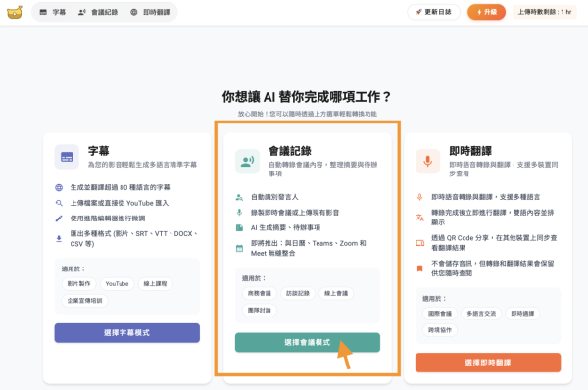Click the 字幕 card heading
Image resolution: width=588 pixels, height=390 pixels.
pyautogui.click(x=99, y=151)
